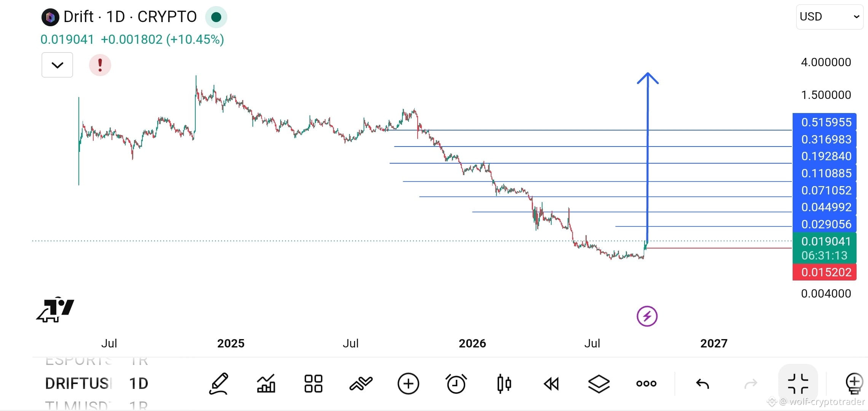This screenshot has height=411, width=868.
Task: Open the three-dot more options menu
Action: (x=646, y=384)
